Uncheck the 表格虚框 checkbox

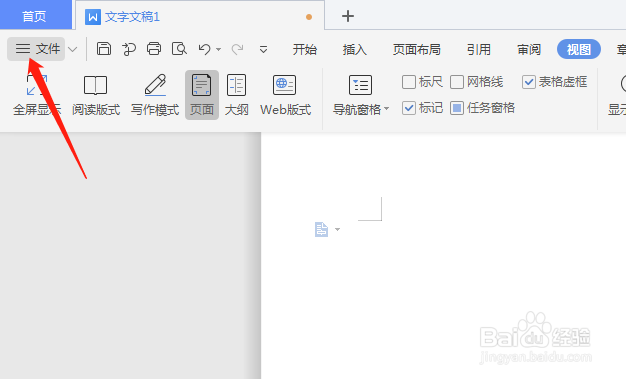(529, 82)
